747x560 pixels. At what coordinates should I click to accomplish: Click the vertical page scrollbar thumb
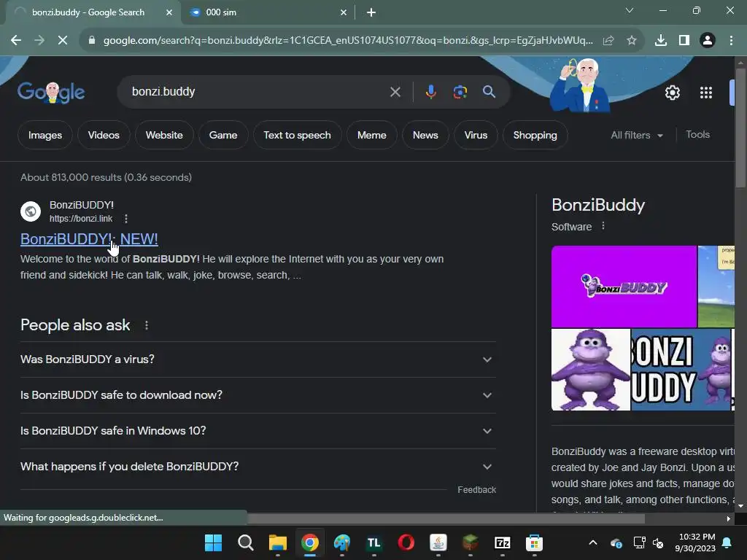pyautogui.click(x=740, y=128)
